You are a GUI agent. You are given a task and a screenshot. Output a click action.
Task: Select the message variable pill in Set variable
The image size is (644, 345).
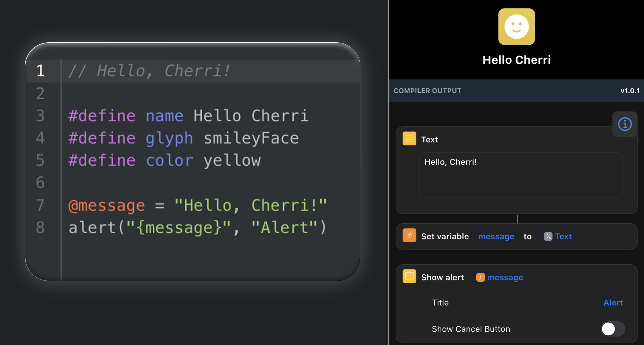(496, 236)
